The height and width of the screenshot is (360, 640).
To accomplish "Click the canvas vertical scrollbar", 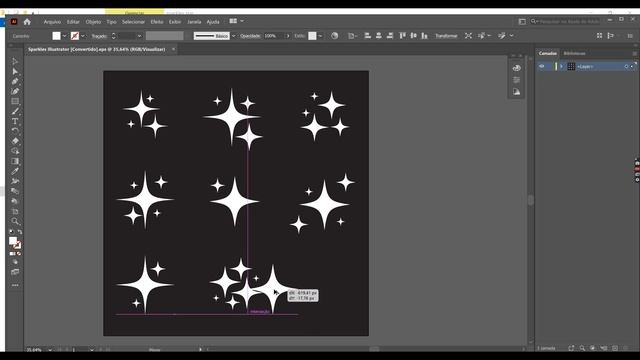I will point(531,200).
